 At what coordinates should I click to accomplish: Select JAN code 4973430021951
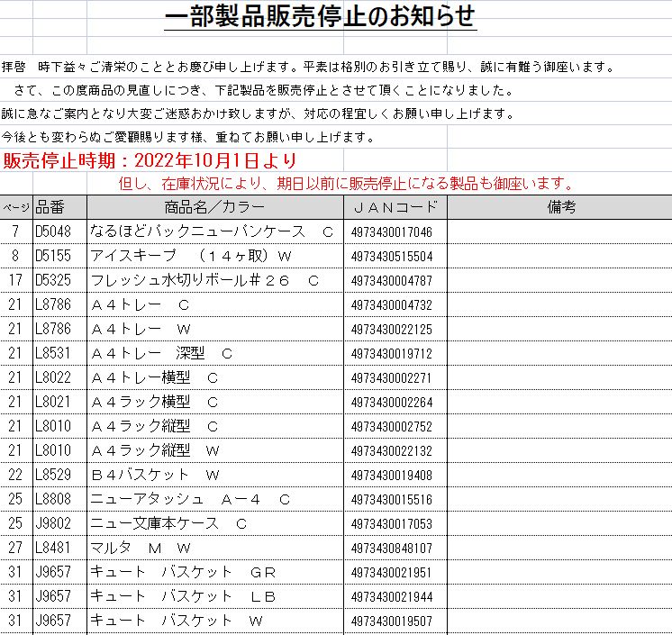coord(392,573)
